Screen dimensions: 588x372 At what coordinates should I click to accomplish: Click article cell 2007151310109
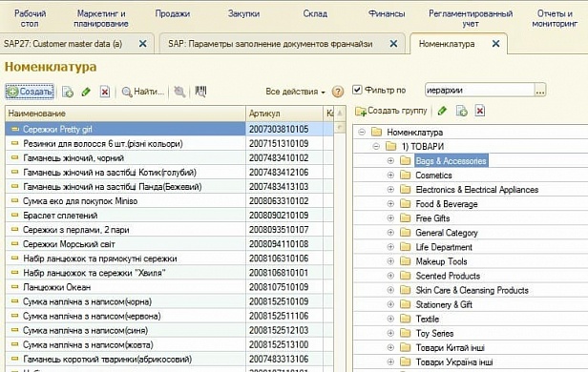284,144
